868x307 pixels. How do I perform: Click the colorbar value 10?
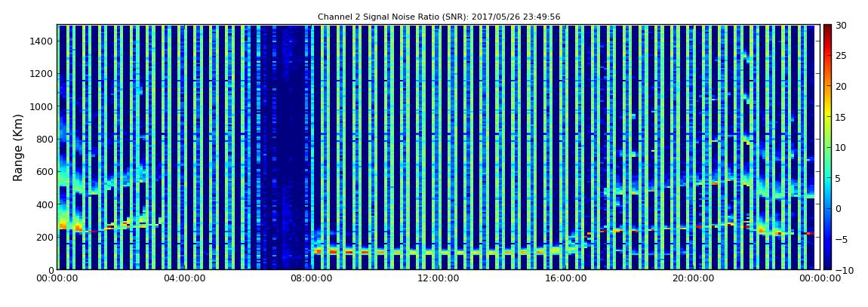click(842, 147)
